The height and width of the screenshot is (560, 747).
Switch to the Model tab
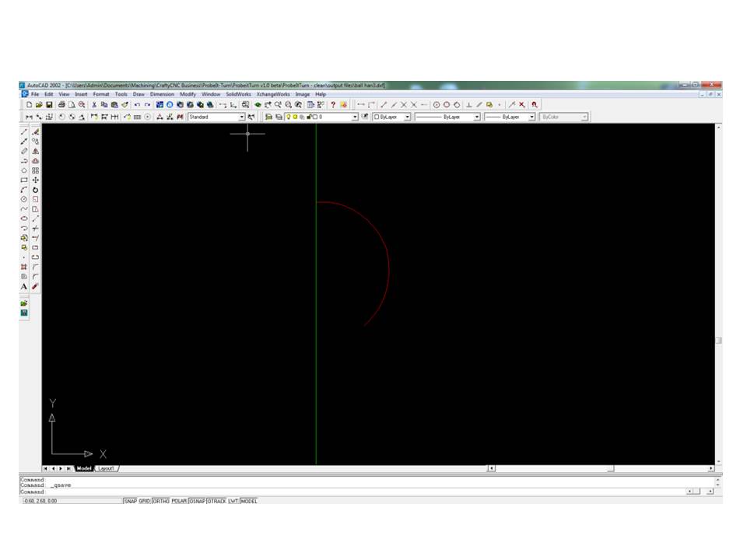[84, 468]
